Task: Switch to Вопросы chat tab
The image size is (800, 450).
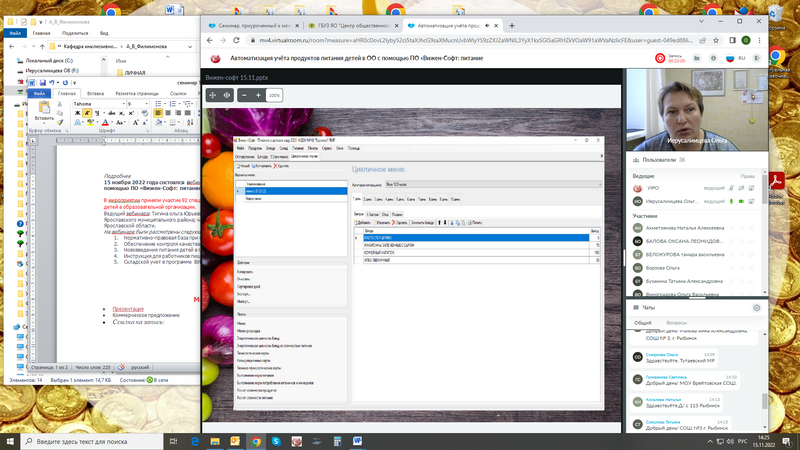Action: (676, 323)
